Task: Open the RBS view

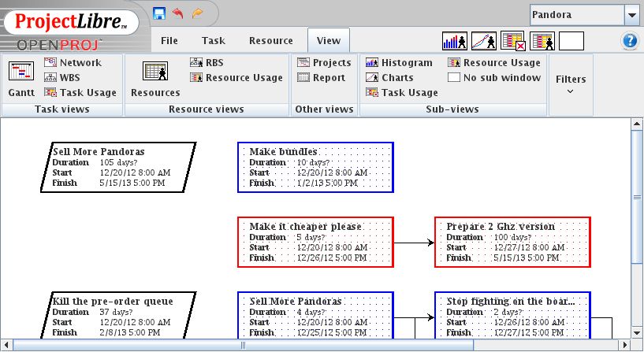Action: 207,62
